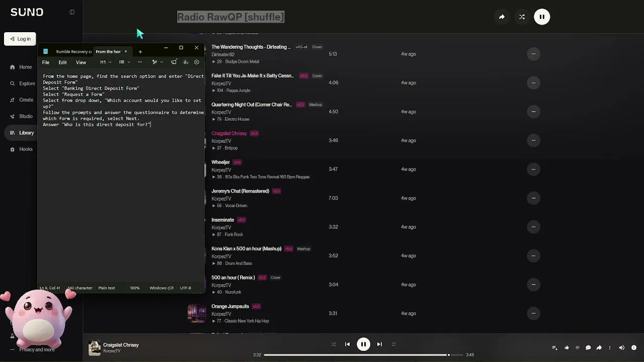Click the Ln 6, Col 41 status entry
This screenshot has height=362, width=644.
(x=50, y=288)
